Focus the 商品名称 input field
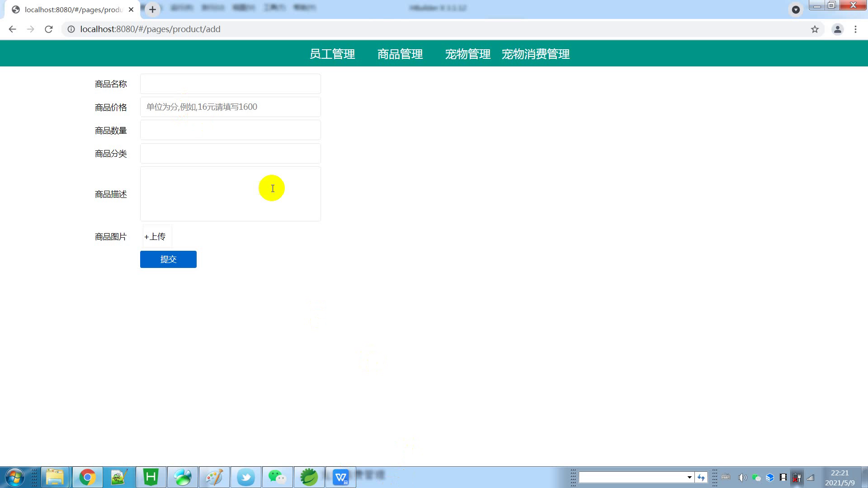Viewport: 868px width, 488px height. [x=230, y=84]
